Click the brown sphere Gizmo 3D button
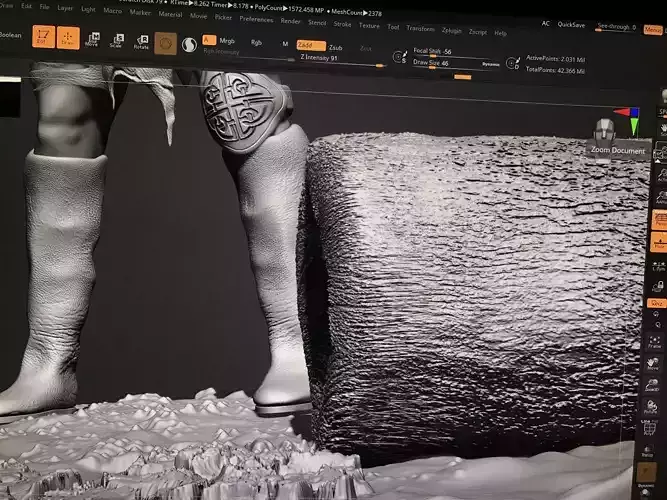 (165, 43)
